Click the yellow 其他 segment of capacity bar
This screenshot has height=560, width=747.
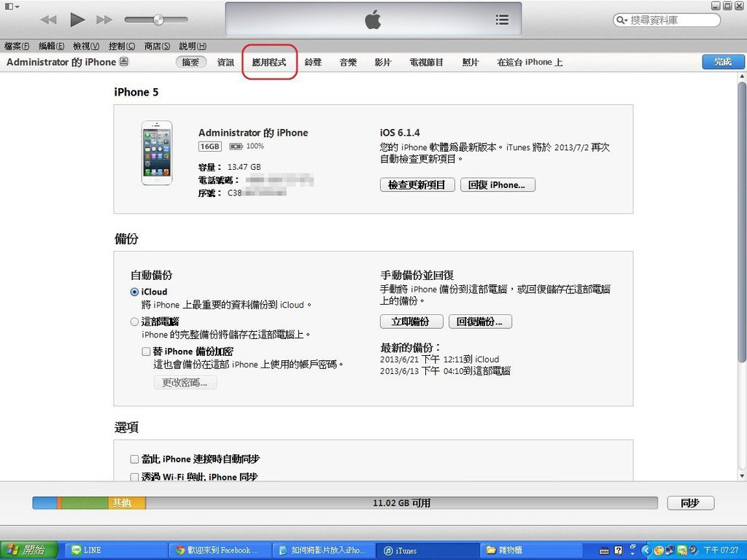pyautogui.click(x=127, y=503)
